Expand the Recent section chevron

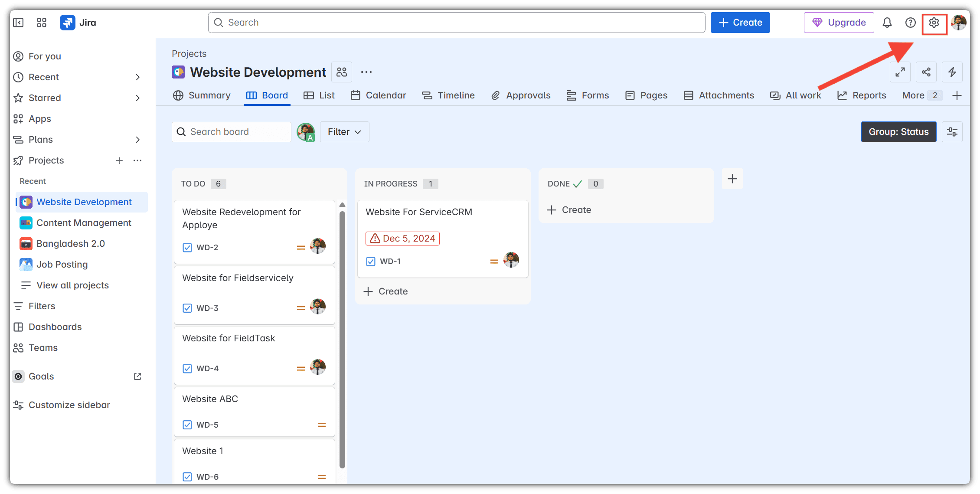click(x=137, y=77)
